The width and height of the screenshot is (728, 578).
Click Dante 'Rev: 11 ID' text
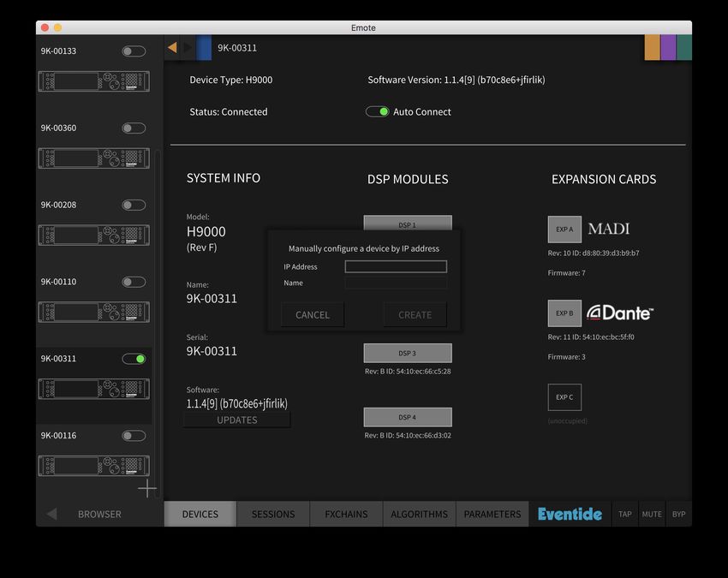[x=591, y=337]
